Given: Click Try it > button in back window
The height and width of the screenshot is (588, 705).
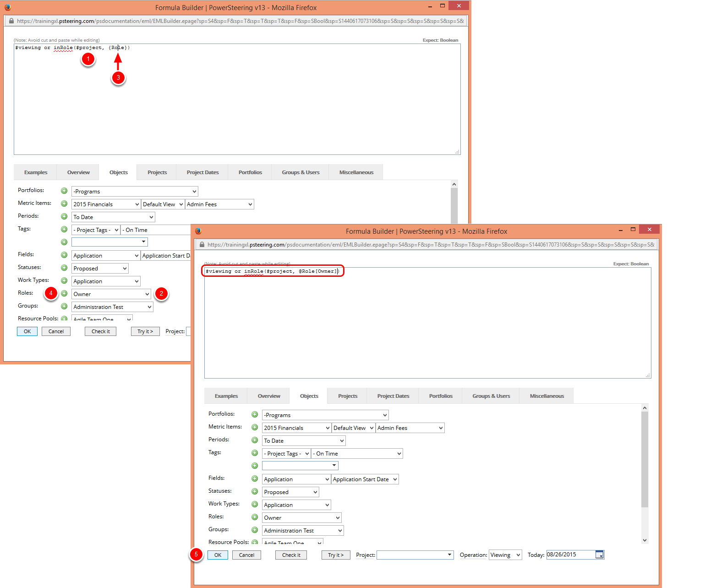Looking at the screenshot, I should point(145,331).
